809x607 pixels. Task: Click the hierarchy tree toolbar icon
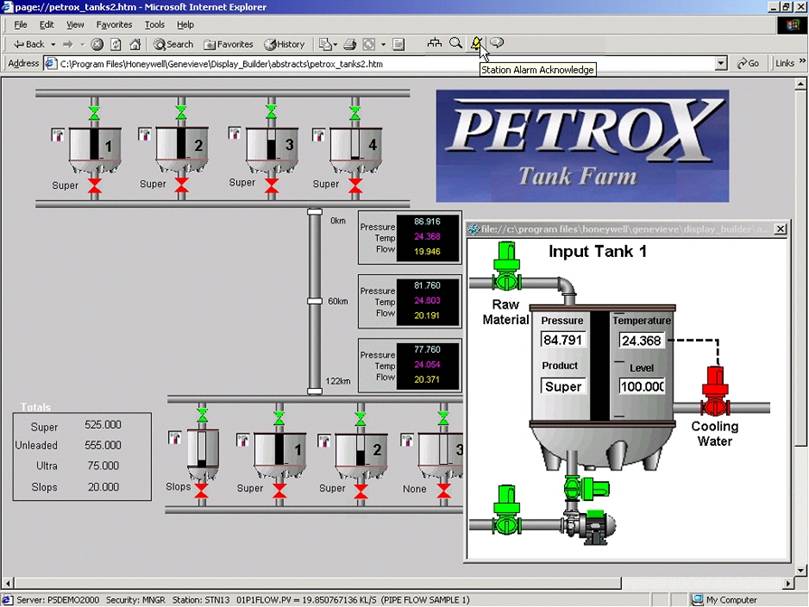(435, 43)
